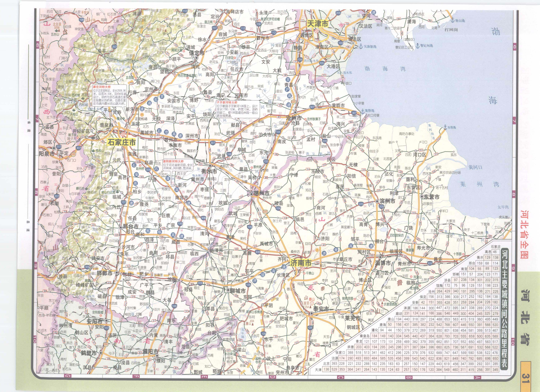540x392 pixels.
Task: Click the 曹妃甸工业区 label
Action: click(405, 47)
